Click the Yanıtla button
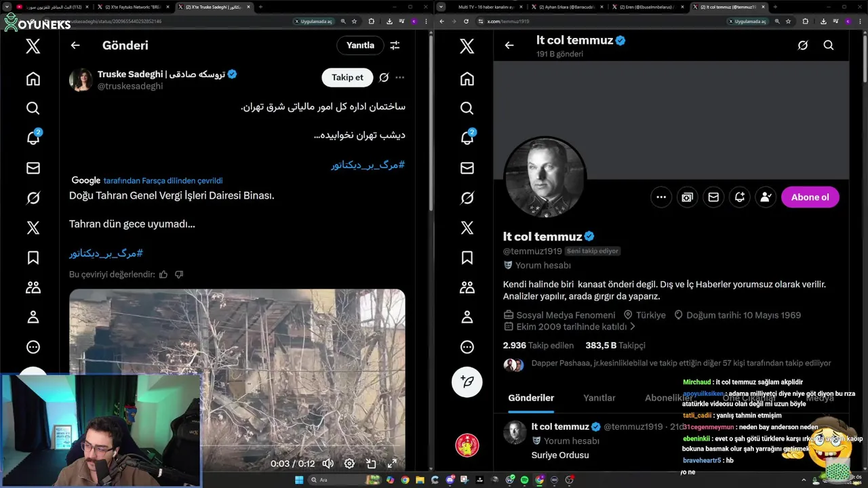 tap(360, 45)
